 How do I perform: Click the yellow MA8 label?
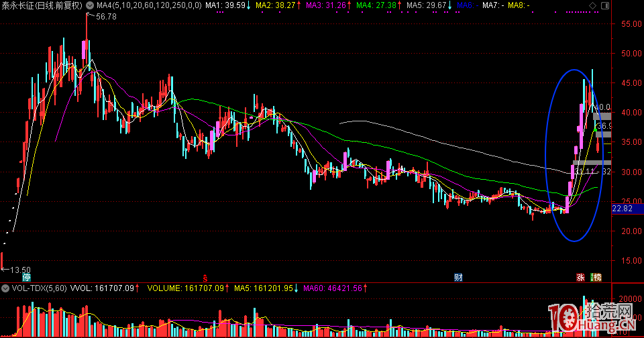tap(519, 5)
